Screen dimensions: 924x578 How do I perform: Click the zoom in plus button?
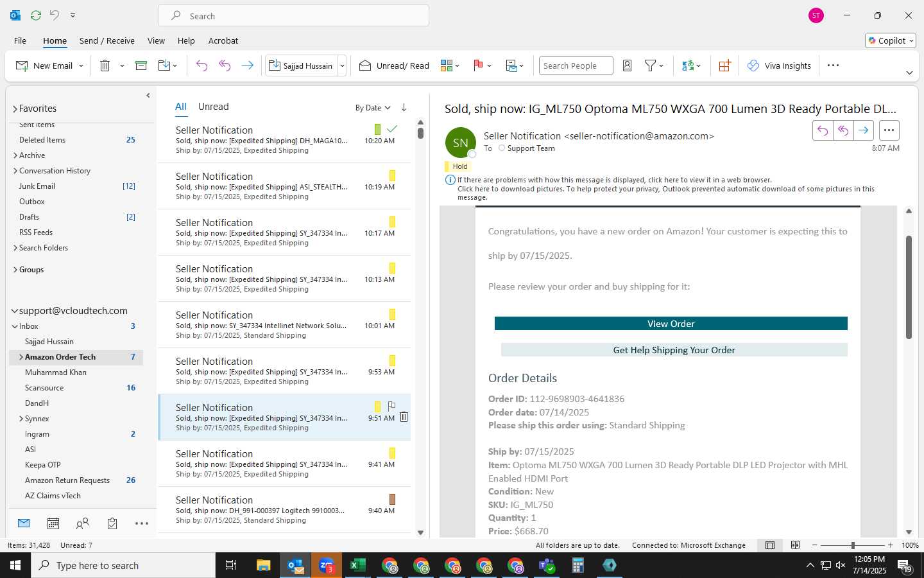pyautogui.click(x=890, y=545)
